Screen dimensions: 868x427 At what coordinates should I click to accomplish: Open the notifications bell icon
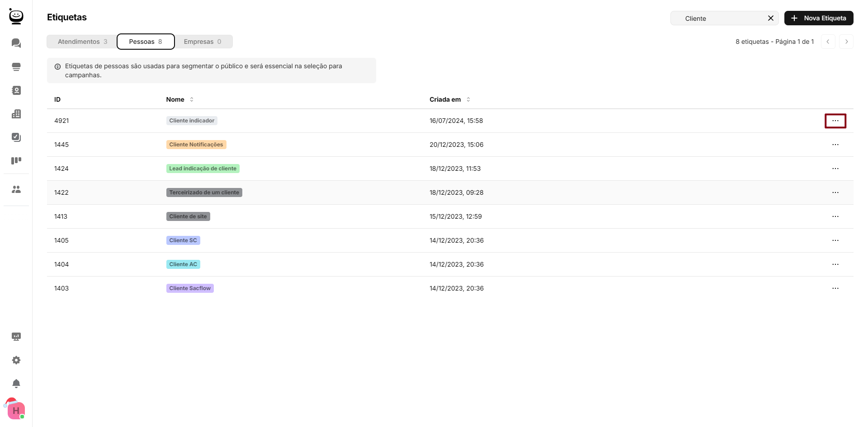16,384
